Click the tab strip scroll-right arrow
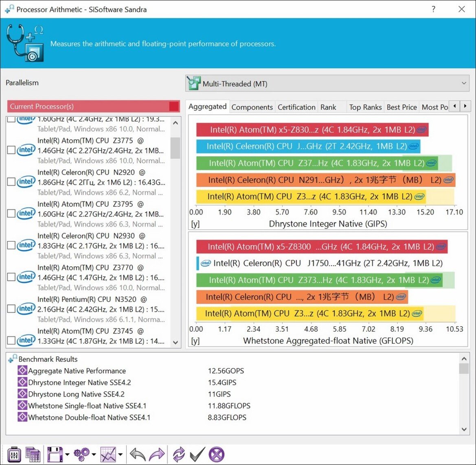 [x=465, y=106]
